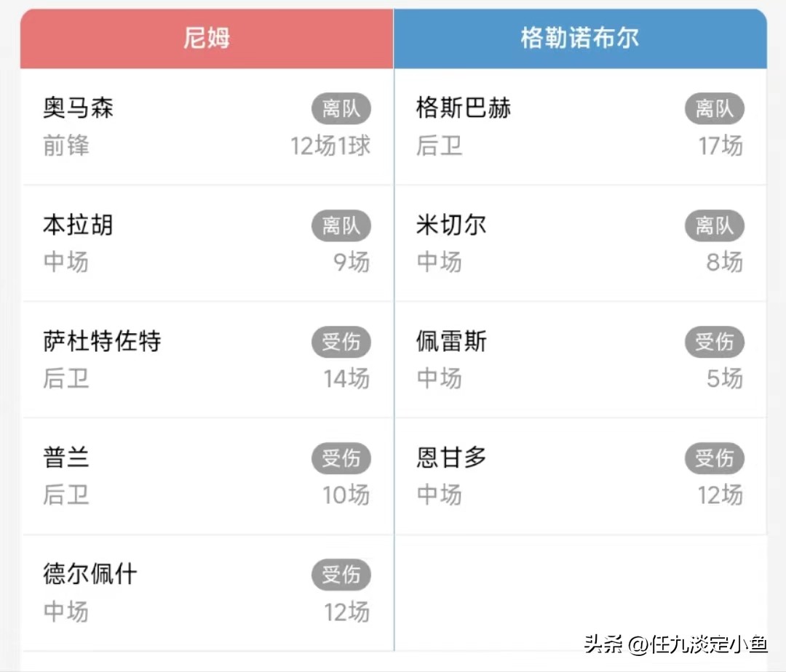
Task: Click the 受伤 badge next to 恩甘多
Action: click(715, 458)
